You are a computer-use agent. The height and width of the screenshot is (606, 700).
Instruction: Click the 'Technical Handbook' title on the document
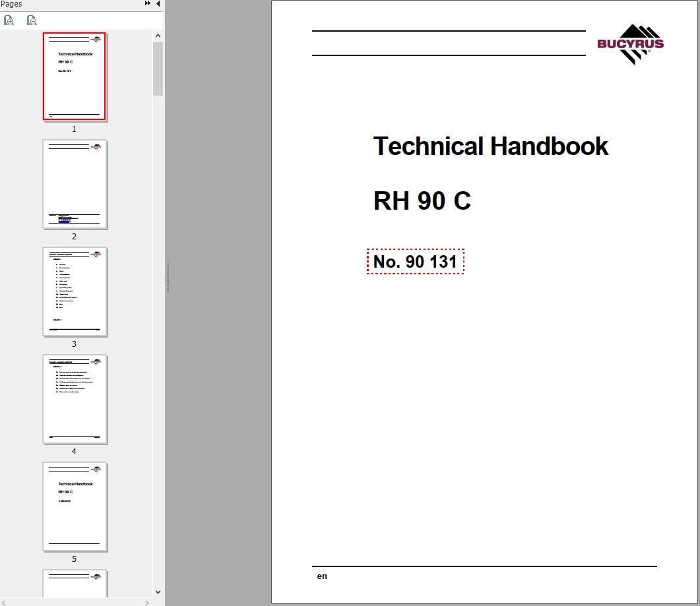[491, 146]
